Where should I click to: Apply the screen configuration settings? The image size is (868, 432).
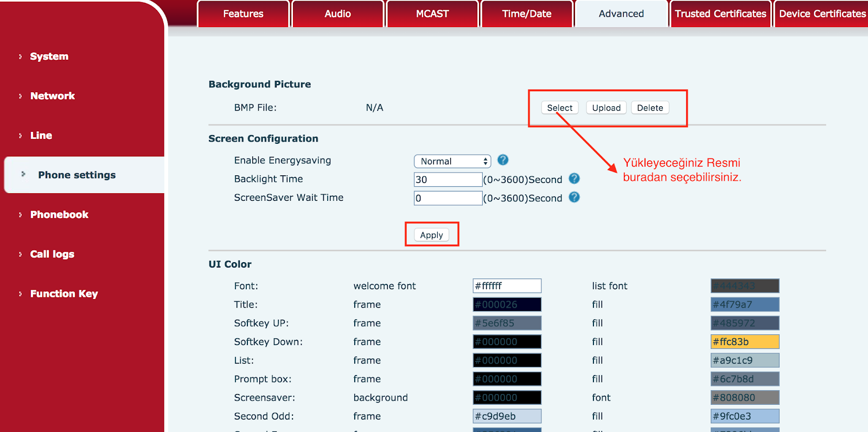coord(431,235)
